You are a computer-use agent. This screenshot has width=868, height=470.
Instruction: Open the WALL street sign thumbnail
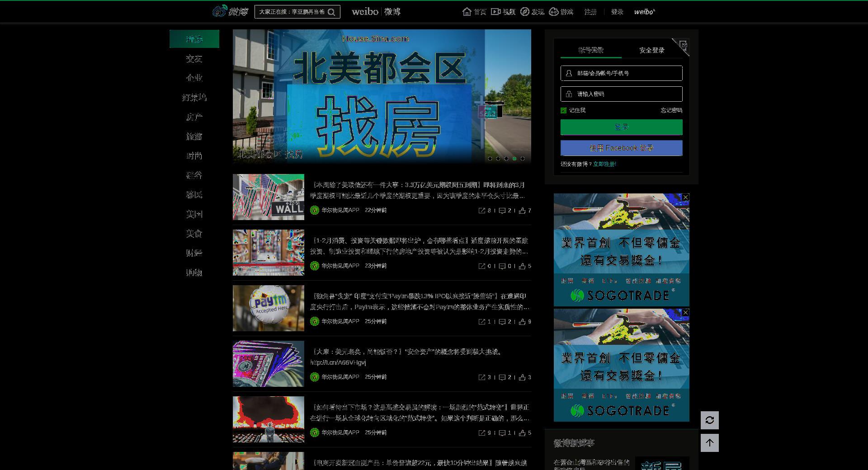tap(269, 197)
